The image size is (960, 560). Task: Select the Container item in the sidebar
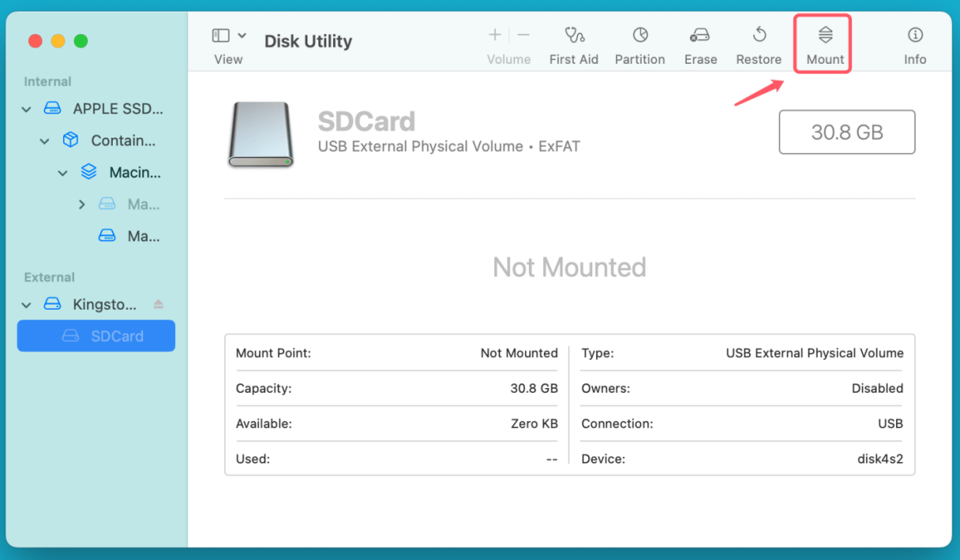coord(124,140)
